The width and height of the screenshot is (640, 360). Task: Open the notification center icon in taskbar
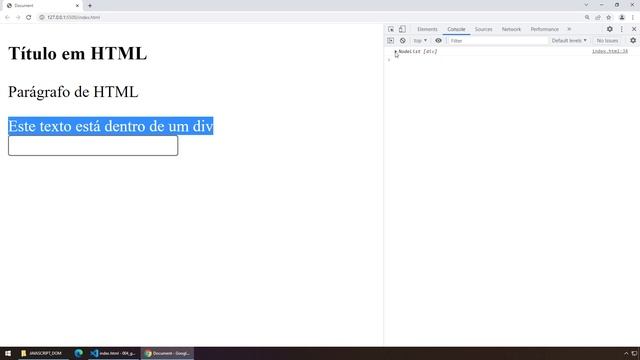[x=635, y=353]
